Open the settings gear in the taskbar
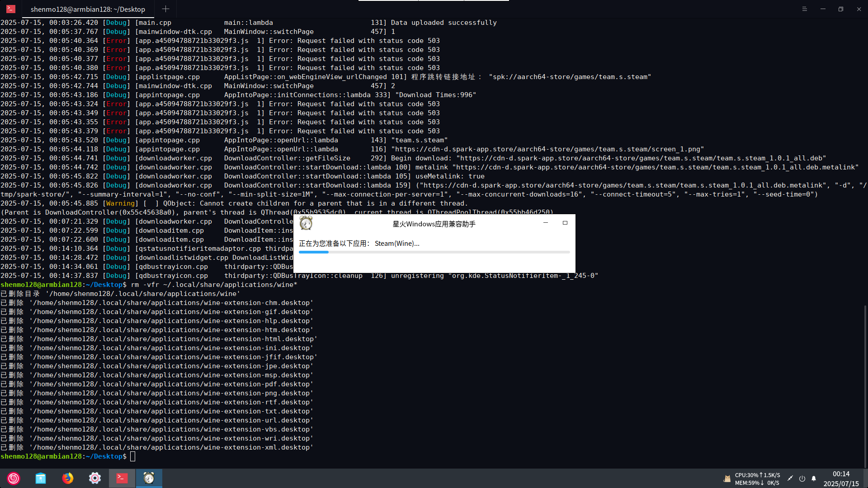The width and height of the screenshot is (868, 488). point(95,478)
